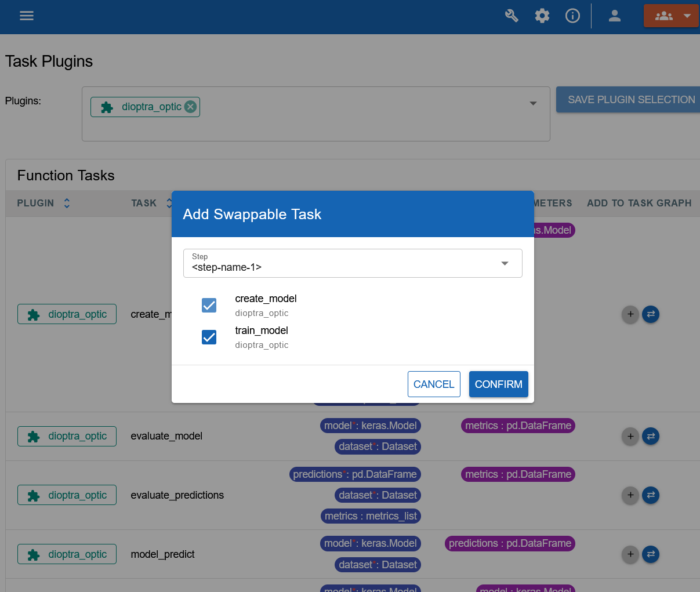Click the wrench tools icon
Image resolution: width=700 pixels, height=592 pixels.
[x=512, y=16]
